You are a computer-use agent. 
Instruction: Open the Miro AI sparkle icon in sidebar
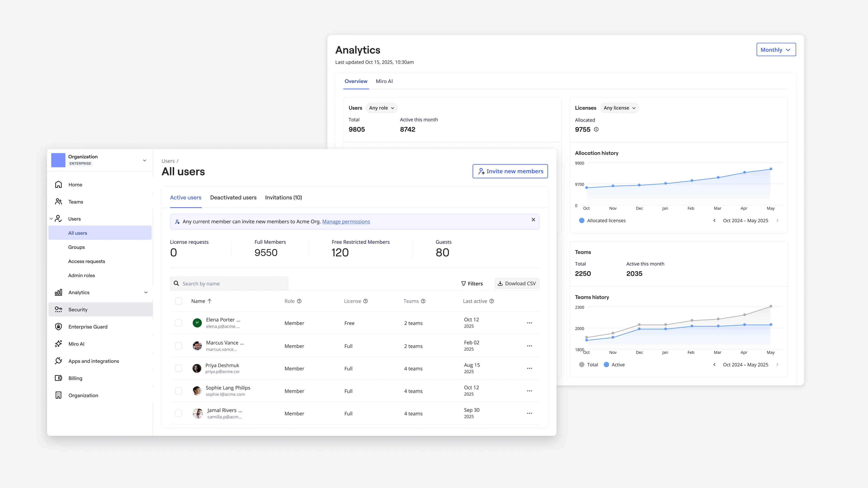(x=58, y=344)
